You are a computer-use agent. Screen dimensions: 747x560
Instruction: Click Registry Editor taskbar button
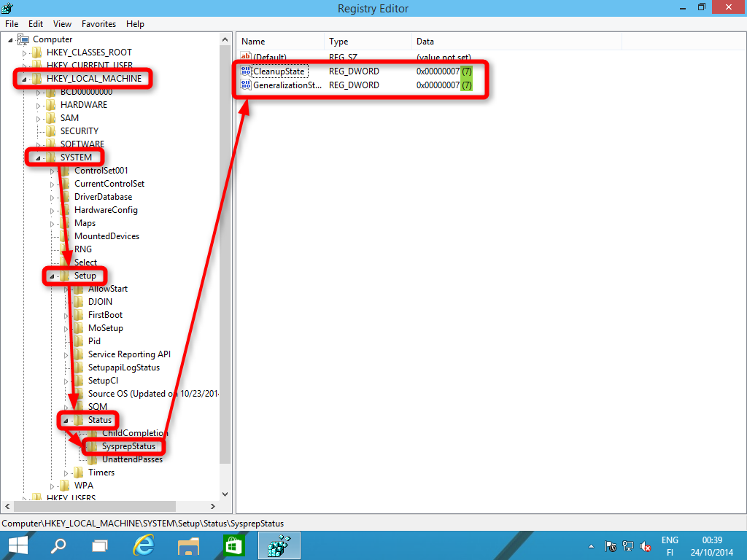[x=279, y=545]
